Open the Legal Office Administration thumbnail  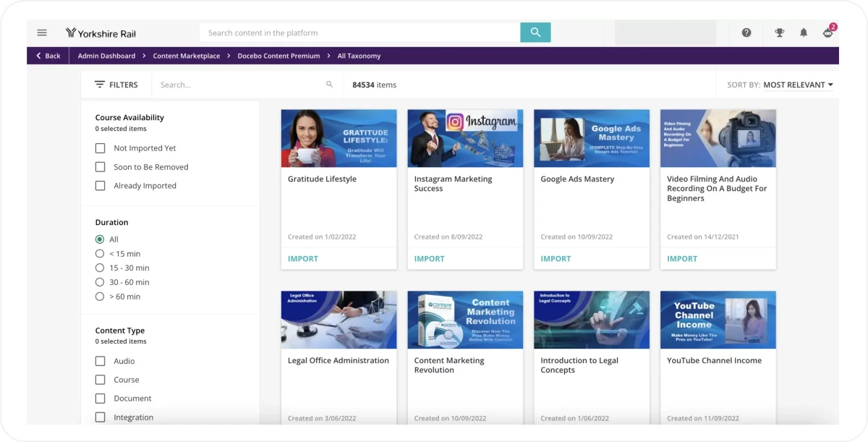tap(339, 320)
